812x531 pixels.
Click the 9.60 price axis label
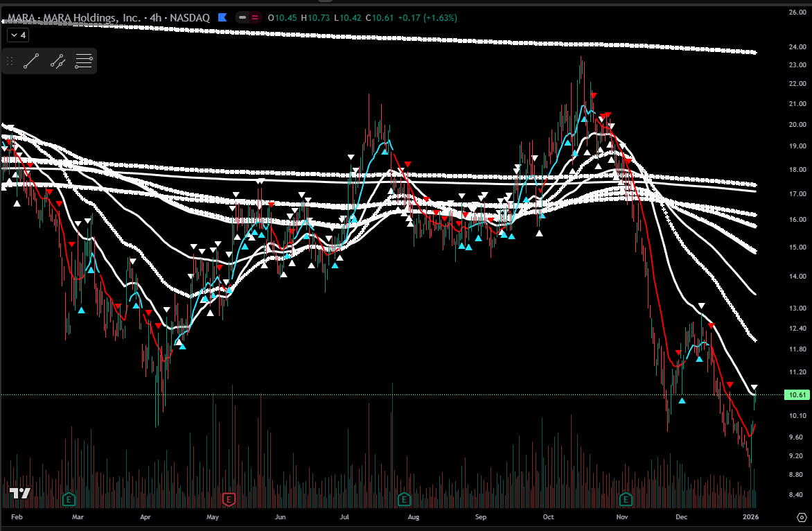pyautogui.click(x=797, y=437)
